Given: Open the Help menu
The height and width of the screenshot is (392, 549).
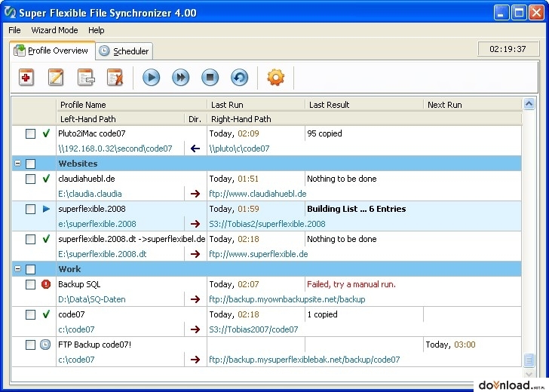Looking at the screenshot, I should coord(97,30).
